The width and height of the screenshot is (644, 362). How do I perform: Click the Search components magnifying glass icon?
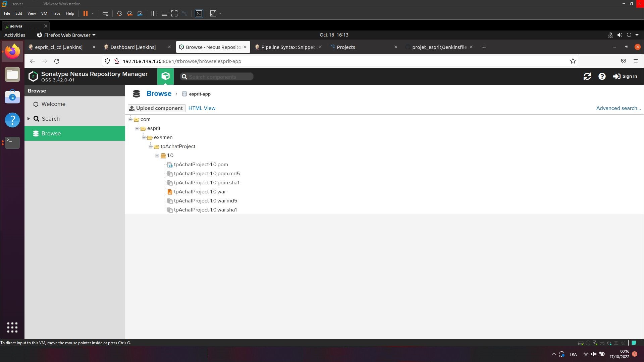tap(184, 76)
